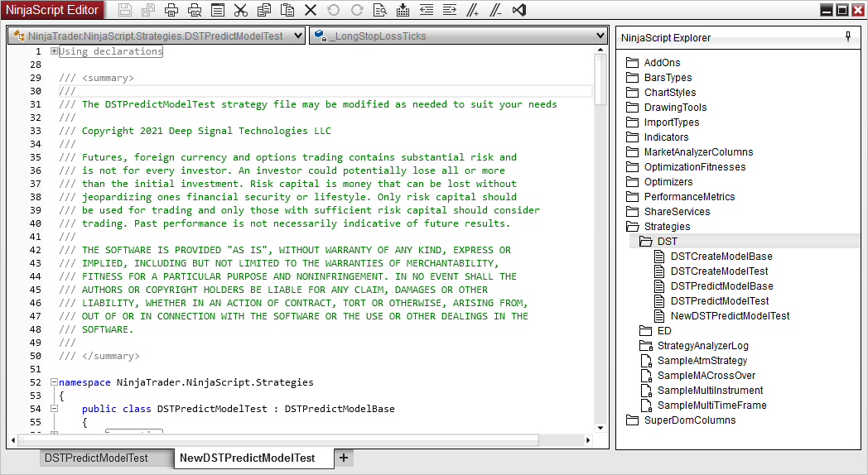This screenshot has height=475, width=868.
Task: Click the Comment selected lines icon
Action: coord(472,9)
